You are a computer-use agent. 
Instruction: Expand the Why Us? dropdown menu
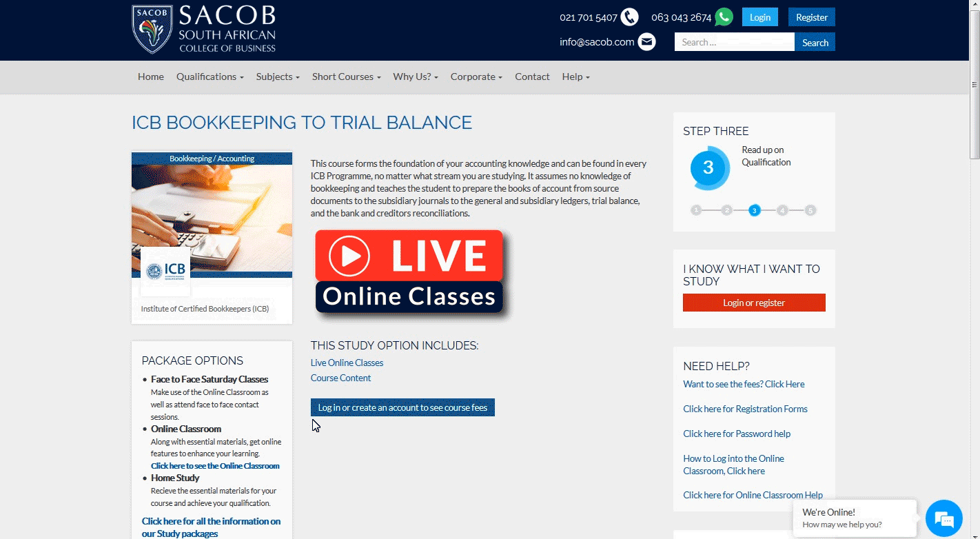(x=416, y=77)
